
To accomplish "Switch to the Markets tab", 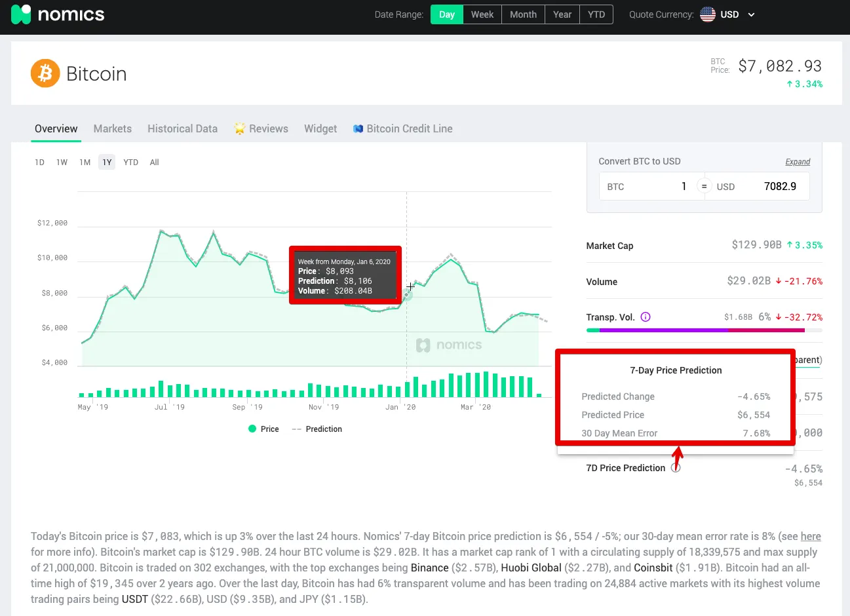I will pyautogui.click(x=113, y=128).
